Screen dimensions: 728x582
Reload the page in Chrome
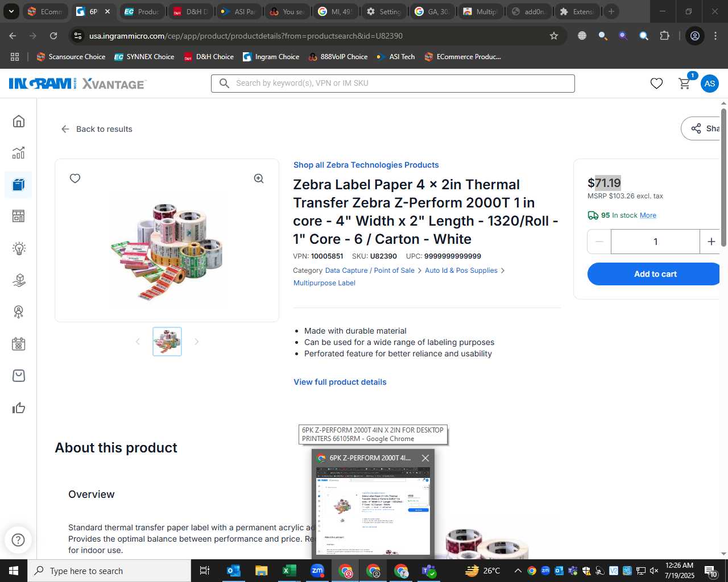[53, 36]
